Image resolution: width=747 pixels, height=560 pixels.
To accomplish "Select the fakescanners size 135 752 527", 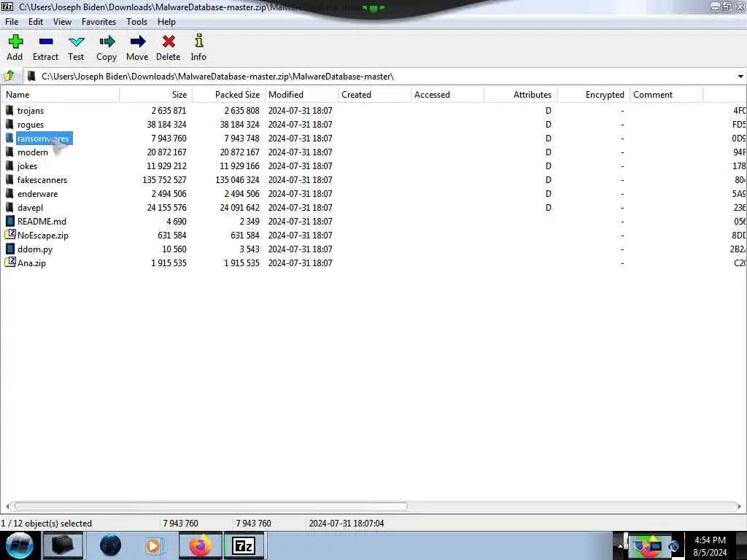I will pos(164,180).
